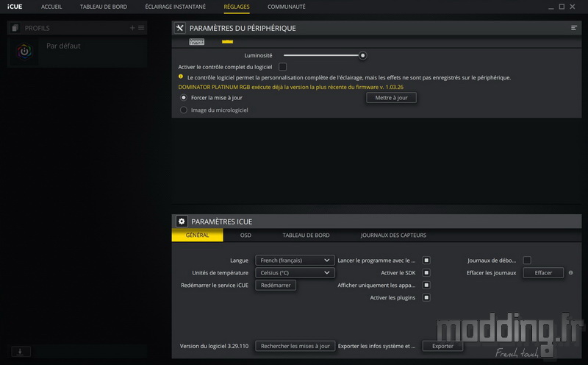The height and width of the screenshot is (365, 588).
Task: Click the import download icon at bottom left
Action: 21,352
